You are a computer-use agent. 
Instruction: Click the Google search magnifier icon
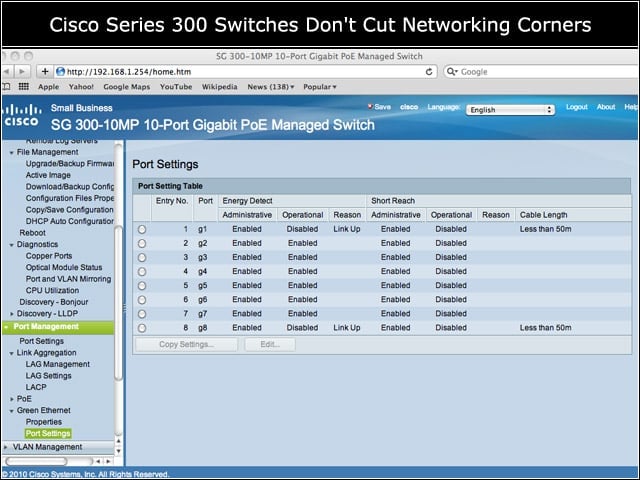point(451,72)
